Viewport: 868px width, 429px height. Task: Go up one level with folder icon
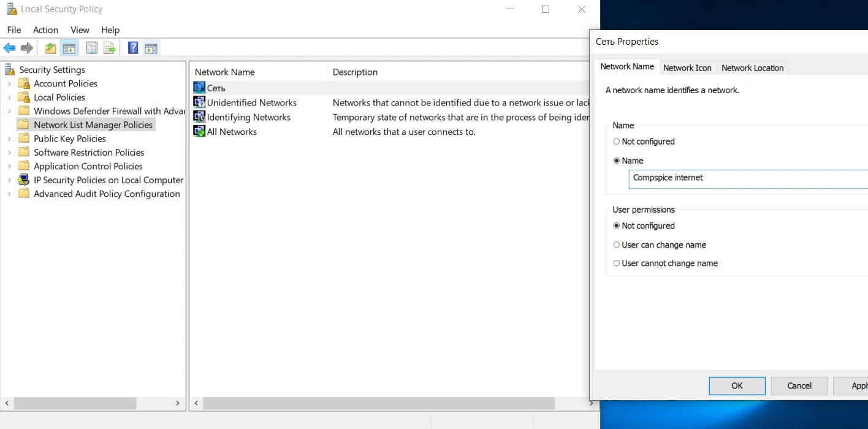(51, 48)
